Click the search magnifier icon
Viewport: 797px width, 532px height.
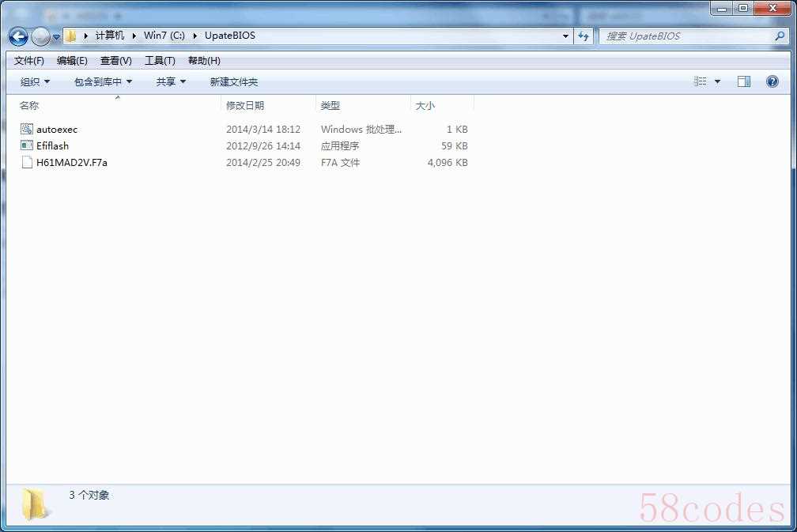point(780,36)
